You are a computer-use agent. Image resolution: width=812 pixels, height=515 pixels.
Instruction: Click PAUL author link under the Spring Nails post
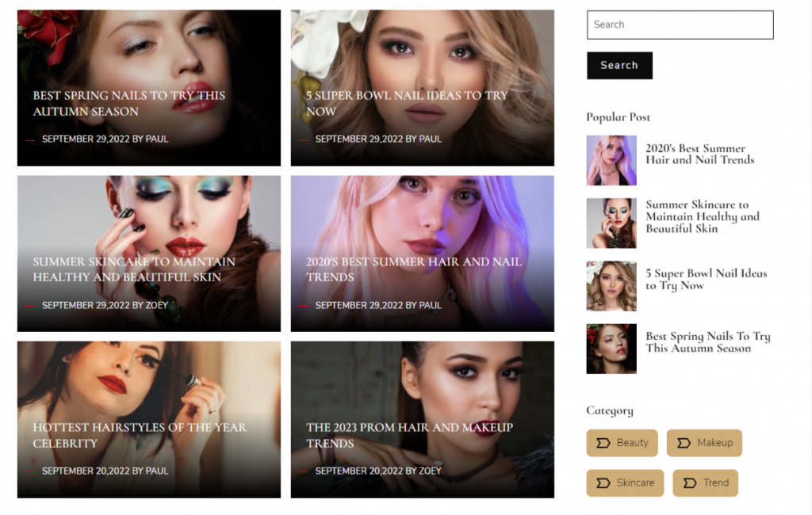tap(159, 139)
